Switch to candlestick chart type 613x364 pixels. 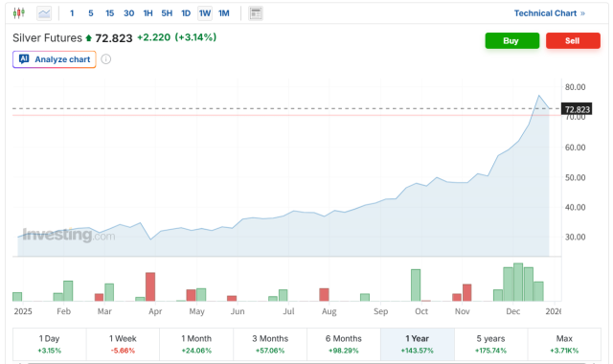pos(18,13)
